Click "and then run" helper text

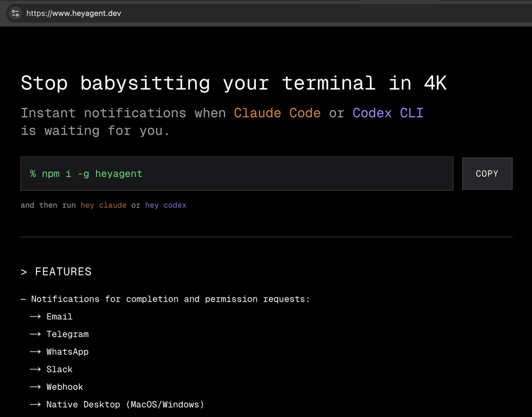48,205
